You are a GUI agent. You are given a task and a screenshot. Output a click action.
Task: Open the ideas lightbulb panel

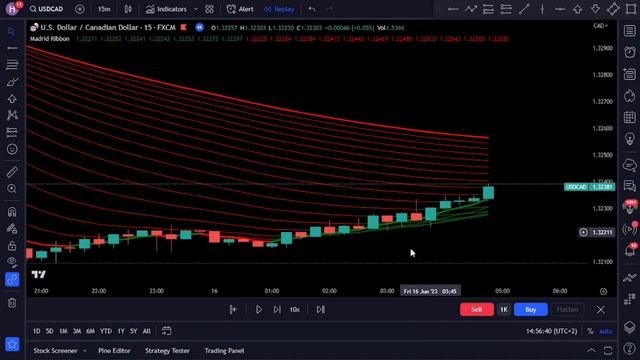click(629, 139)
